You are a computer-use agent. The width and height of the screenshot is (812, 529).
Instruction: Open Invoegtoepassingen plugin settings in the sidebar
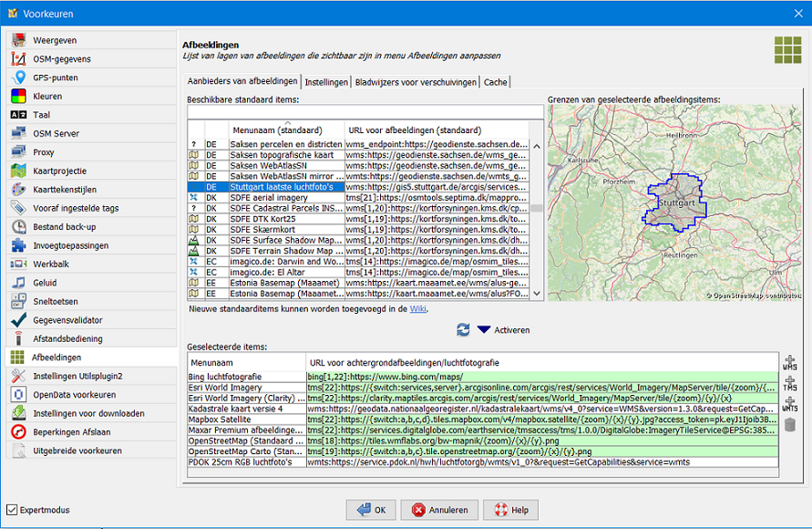70,245
